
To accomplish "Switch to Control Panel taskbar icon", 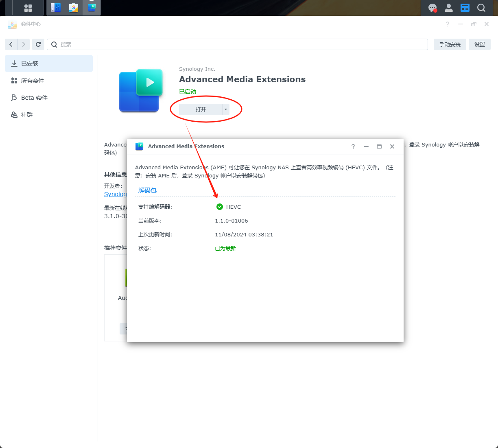I will (56, 8).
